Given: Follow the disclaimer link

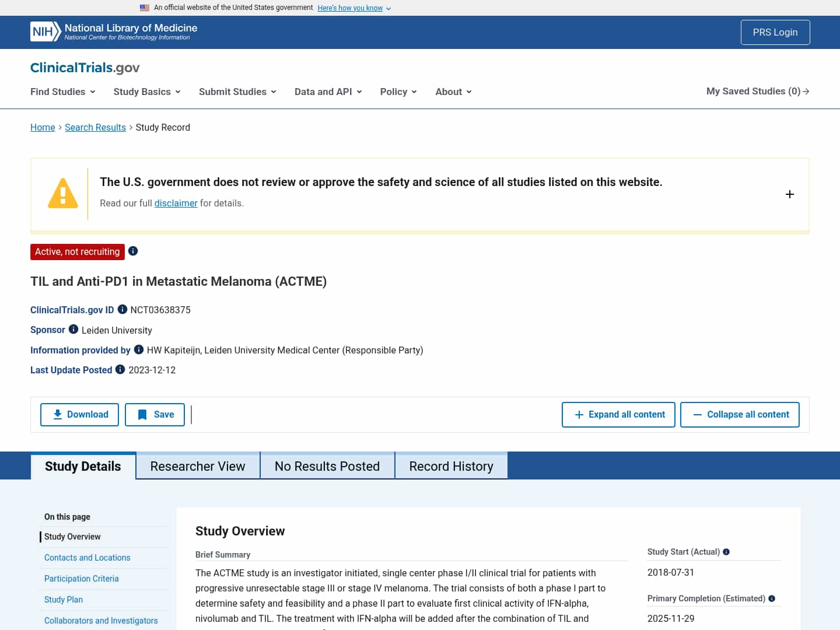Looking at the screenshot, I should [x=176, y=203].
